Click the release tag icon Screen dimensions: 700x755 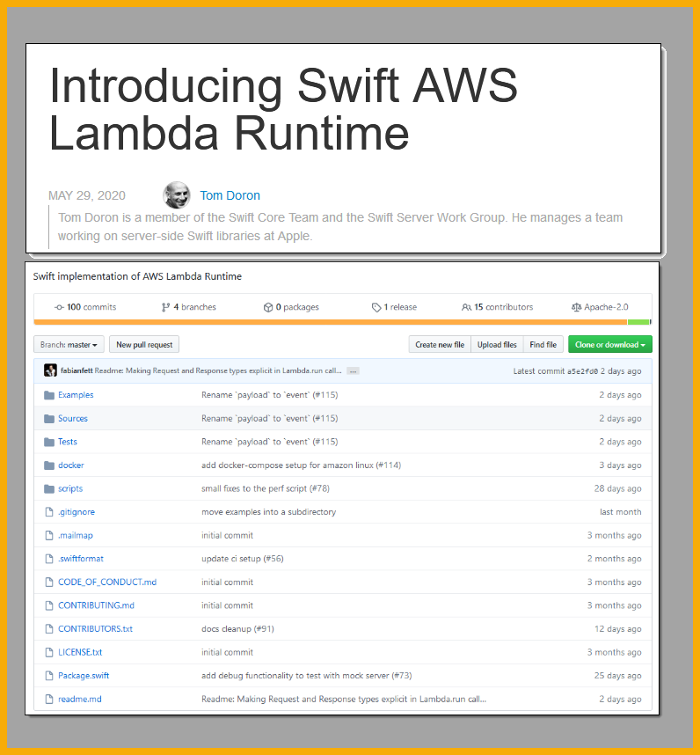tap(376, 307)
